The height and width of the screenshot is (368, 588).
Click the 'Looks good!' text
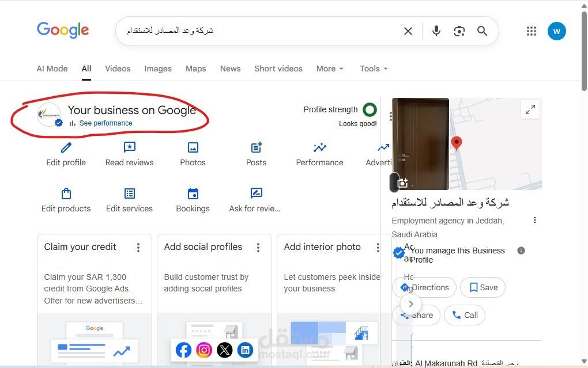(358, 124)
